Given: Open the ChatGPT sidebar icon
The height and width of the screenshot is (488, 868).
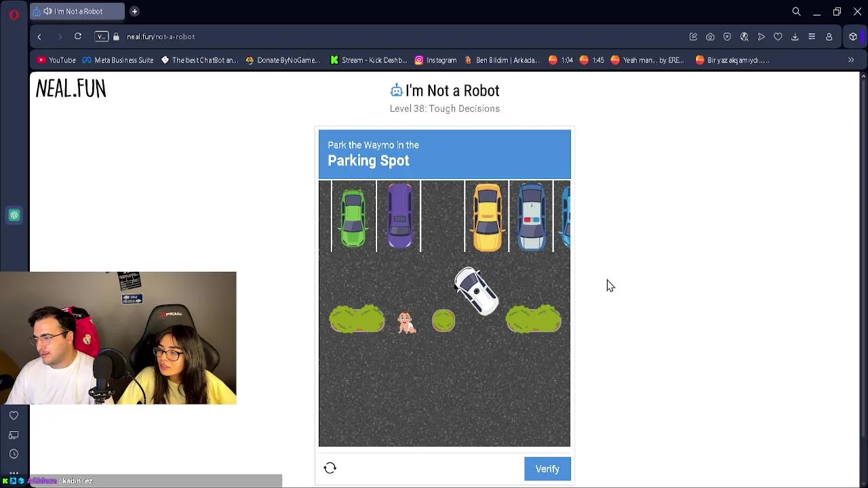Looking at the screenshot, I should tap(14, 216).
